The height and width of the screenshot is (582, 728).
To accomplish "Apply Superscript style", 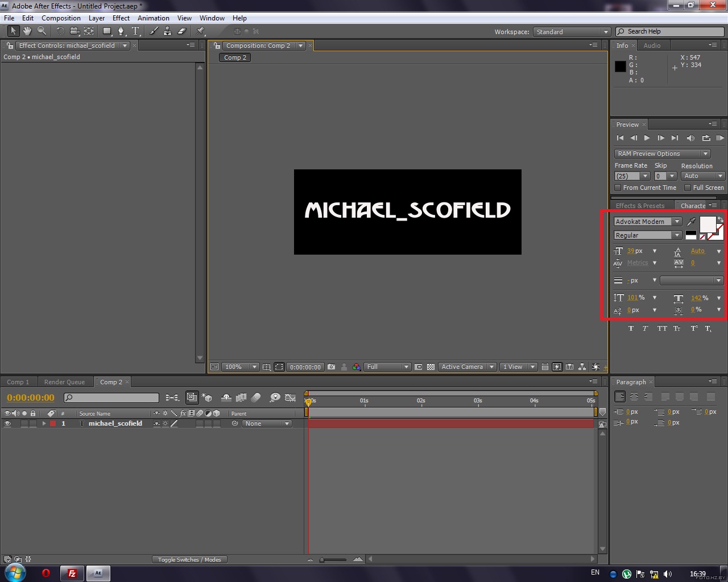I will (x=694, y=329).
